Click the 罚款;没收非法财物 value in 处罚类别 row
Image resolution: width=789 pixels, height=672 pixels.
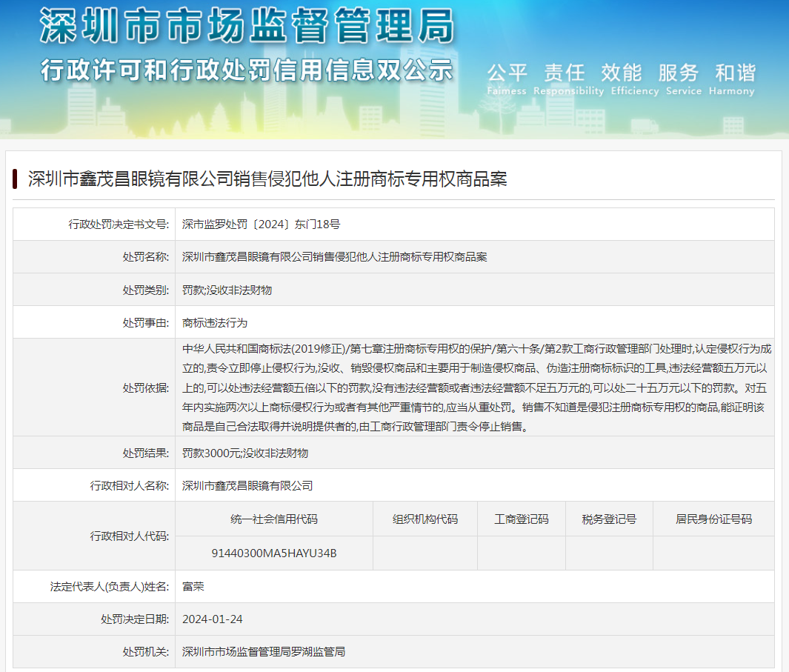(x=227, y=290)
